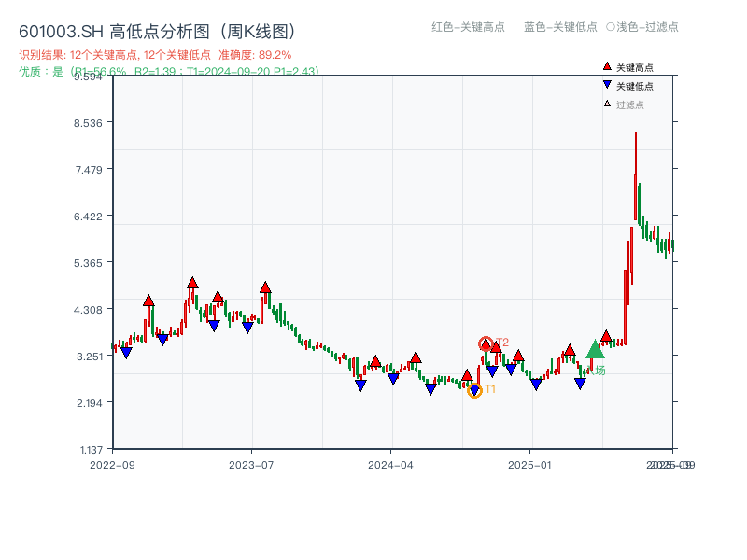
Task: Click the 2022-09 x-axis date label
Action: [x=112, y=465]
